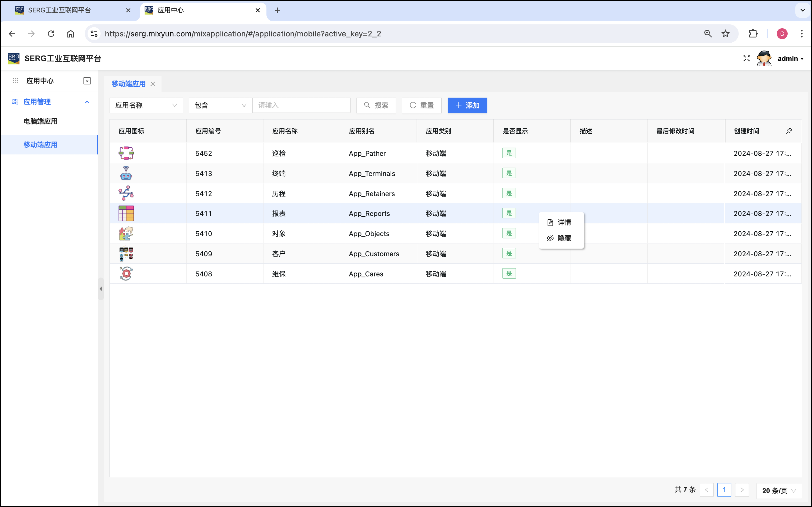Click the fullscreen toggle icon in header
Viewport: 812px width, 507px height.
click(x=746, y=58)
